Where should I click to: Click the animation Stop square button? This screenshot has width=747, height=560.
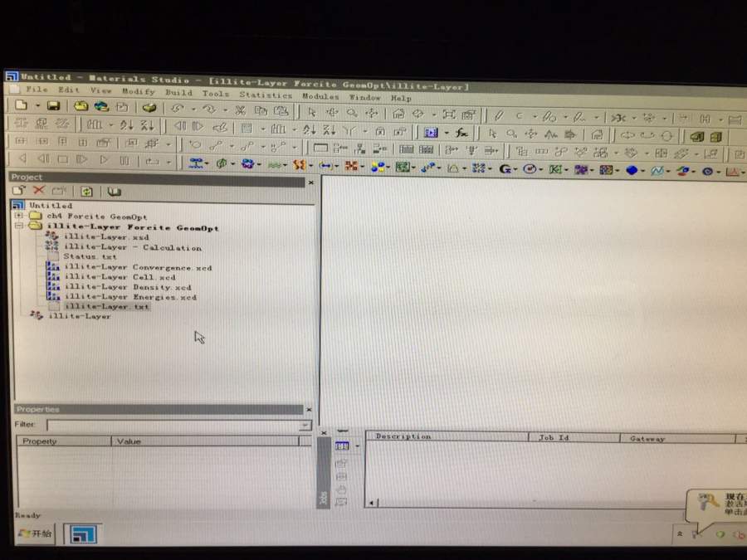[x=62, y=159]
